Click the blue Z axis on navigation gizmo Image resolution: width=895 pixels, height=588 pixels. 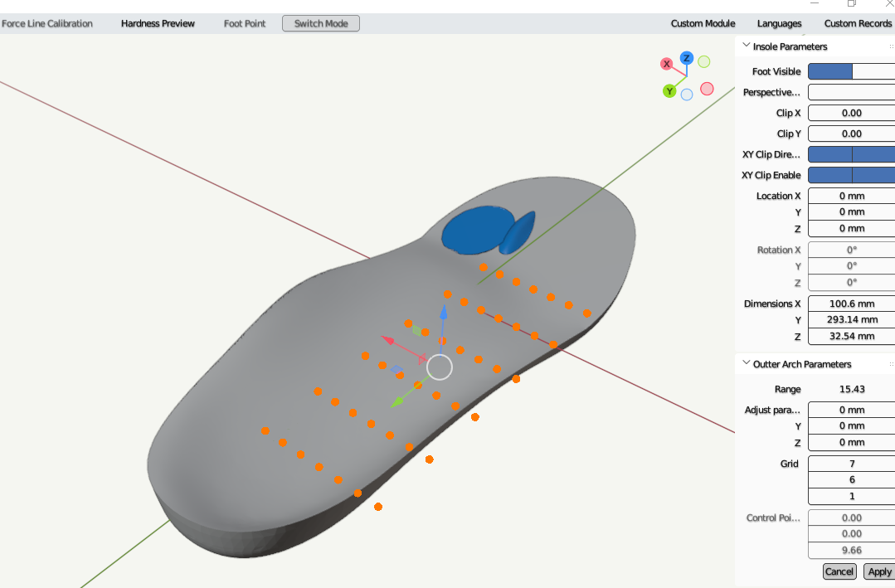[686, 58]
